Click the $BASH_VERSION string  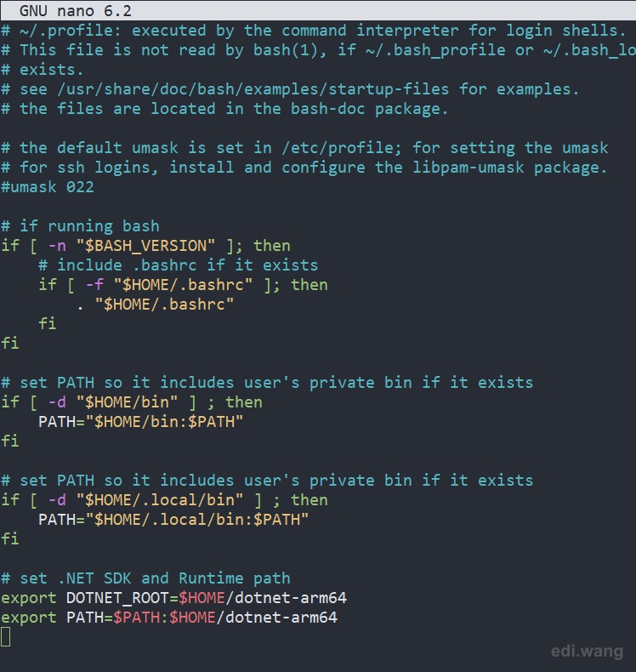coord(145,246)
